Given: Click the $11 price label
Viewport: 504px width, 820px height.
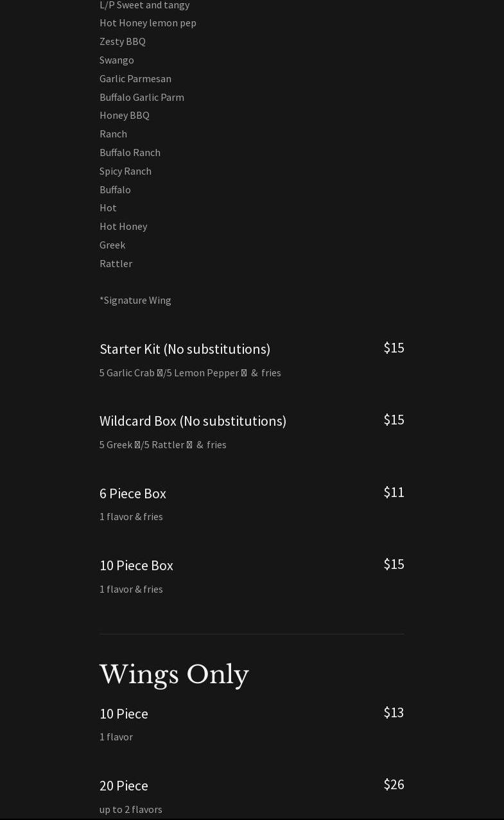Looking at the screenshot, I should (394, 492).
